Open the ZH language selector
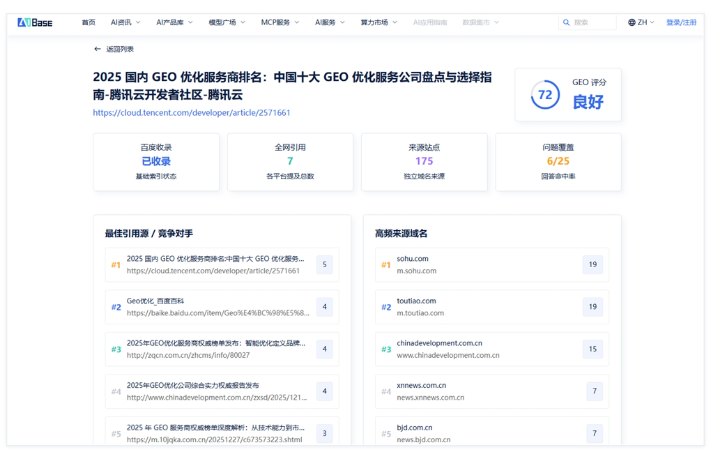Image resolution: width=718 pixels, height=458 pixels. coord(641,22)
